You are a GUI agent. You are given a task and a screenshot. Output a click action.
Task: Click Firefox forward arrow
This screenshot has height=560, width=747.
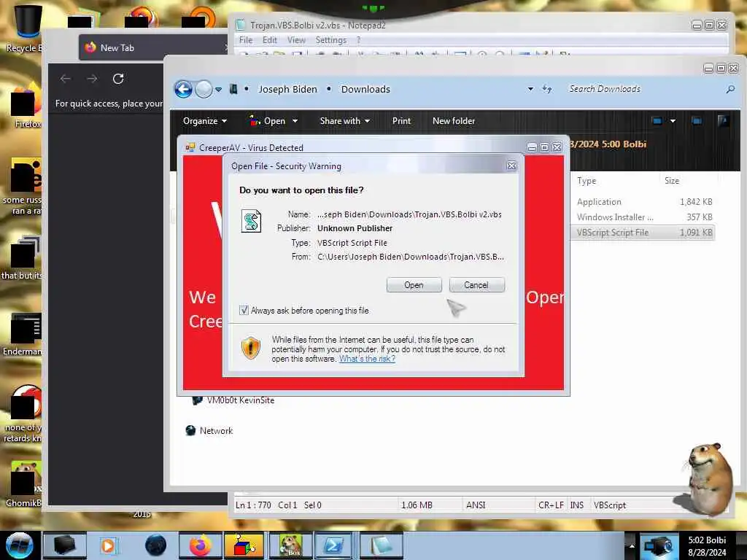click(93, 79)
